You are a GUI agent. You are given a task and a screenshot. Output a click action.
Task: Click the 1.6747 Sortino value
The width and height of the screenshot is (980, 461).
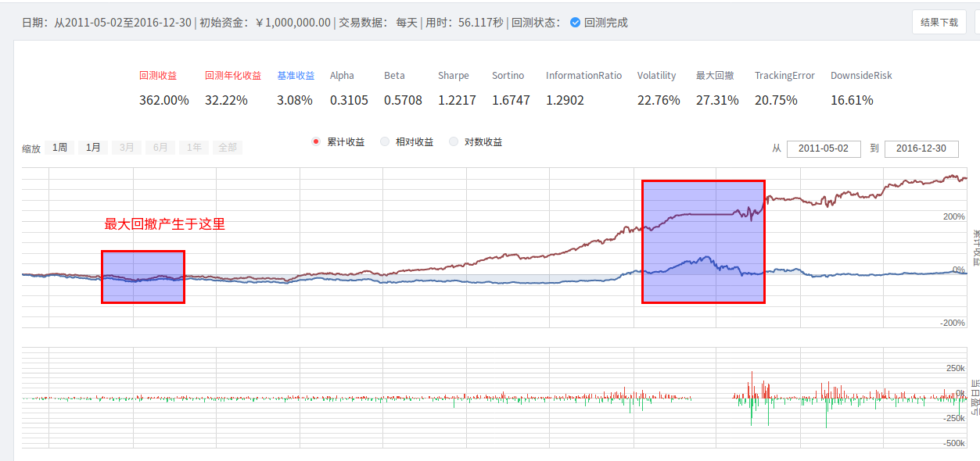(x=511, y=100)
